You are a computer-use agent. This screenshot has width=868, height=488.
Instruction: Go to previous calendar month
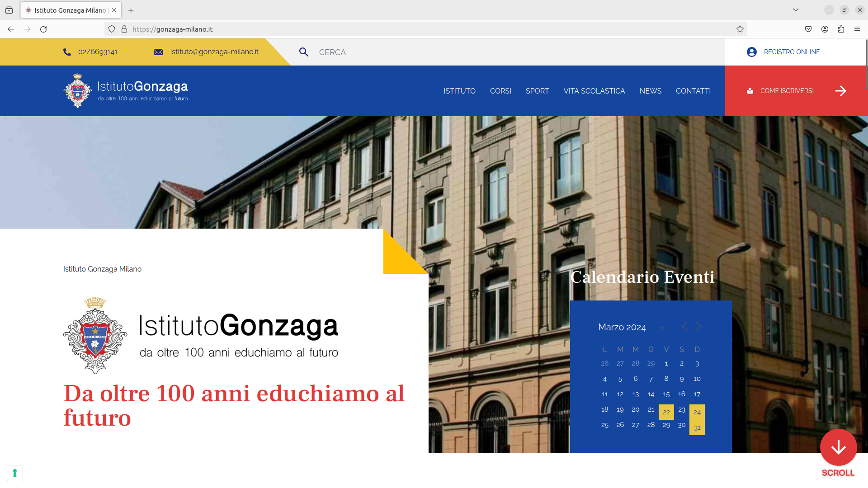[684, 326]
